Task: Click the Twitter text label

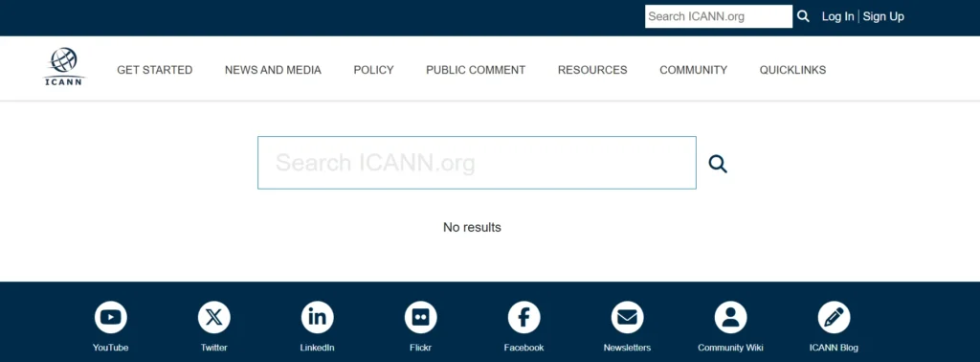Action: tap(213, 348)
